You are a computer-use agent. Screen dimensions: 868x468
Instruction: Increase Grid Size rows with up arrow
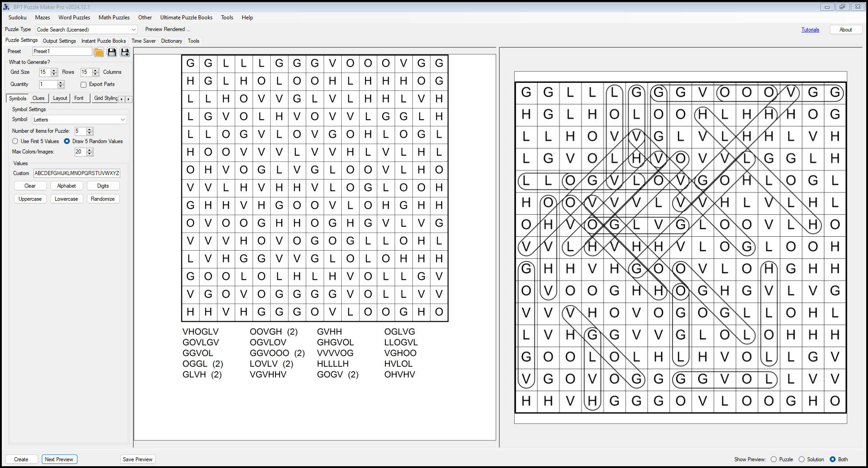pos(54,70)
